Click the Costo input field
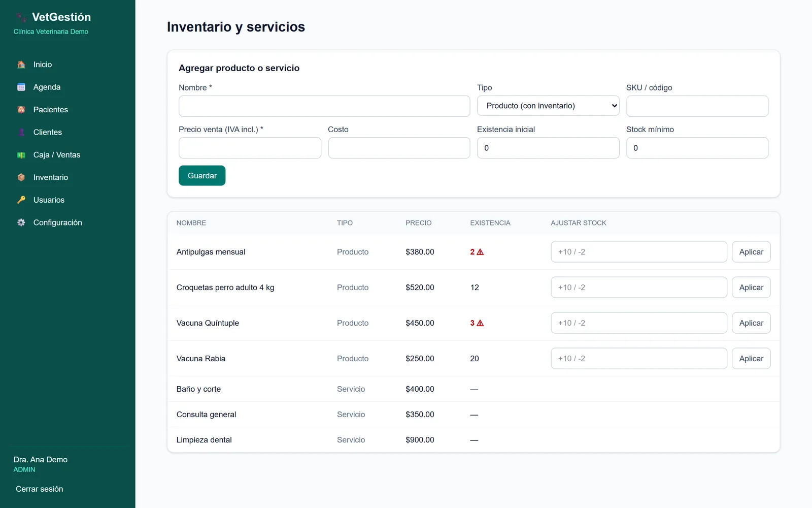 399,148
